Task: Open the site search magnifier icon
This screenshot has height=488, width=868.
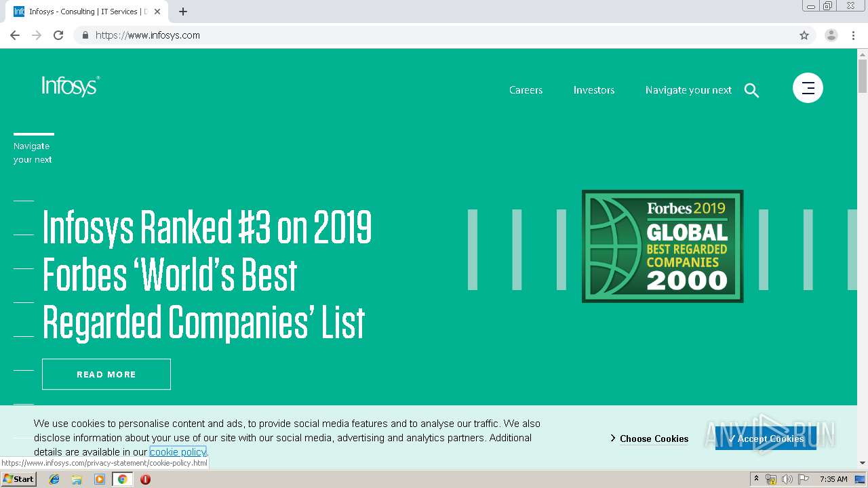Action: (751, 90)
